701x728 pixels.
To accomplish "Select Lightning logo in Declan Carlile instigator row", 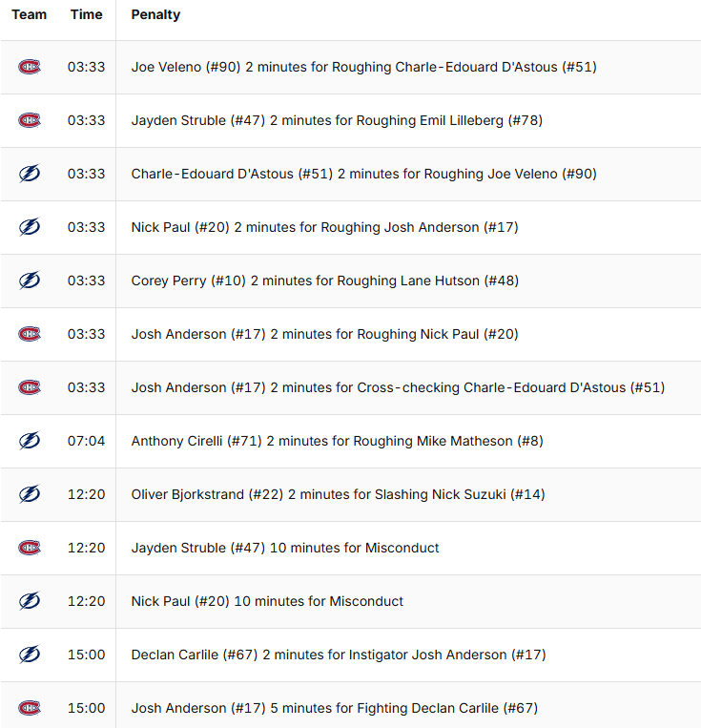I will (x=30, y=655).
